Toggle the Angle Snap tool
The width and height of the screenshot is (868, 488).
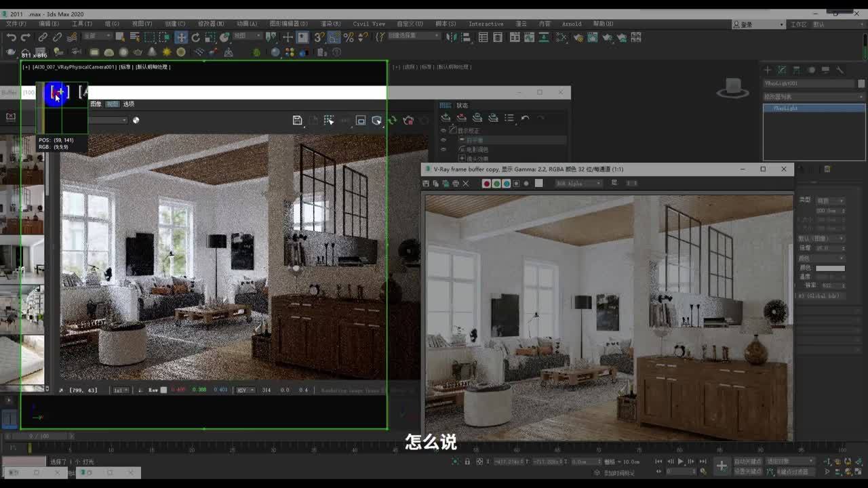click(333, 38)
